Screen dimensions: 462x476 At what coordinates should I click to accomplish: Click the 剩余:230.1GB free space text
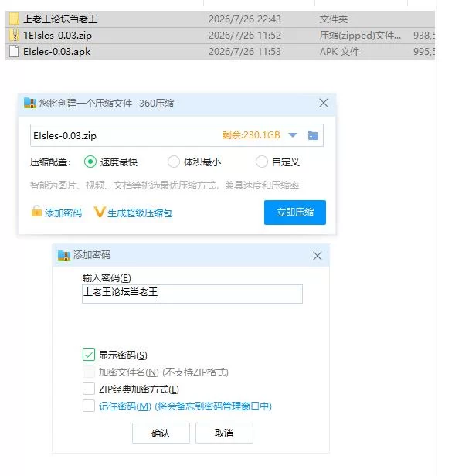pos(251,134)
